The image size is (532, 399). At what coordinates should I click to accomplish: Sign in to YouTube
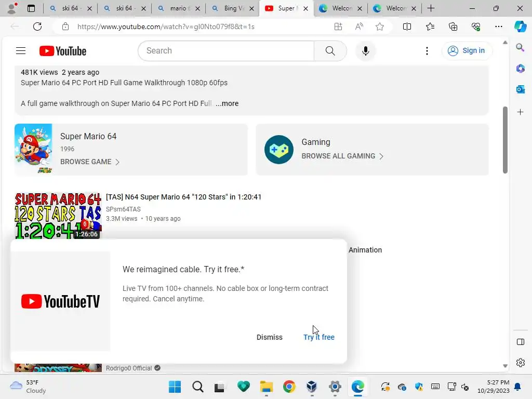pos(466,50)
